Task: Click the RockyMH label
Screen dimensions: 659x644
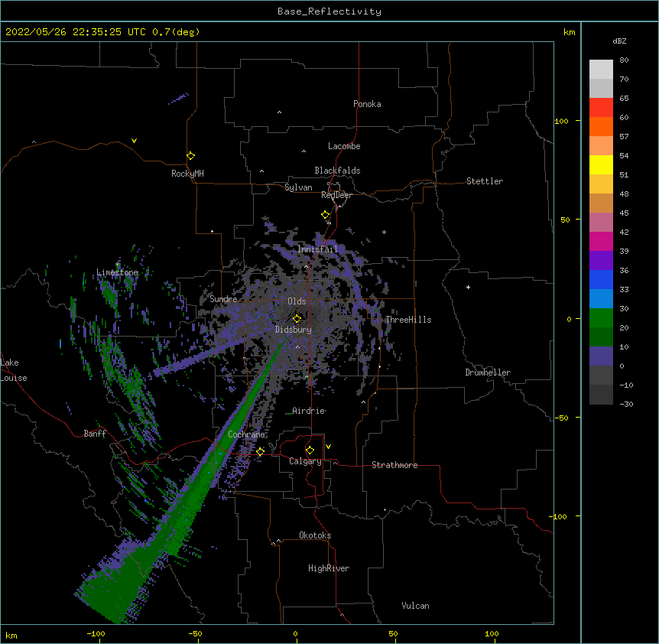Action: (x=187, y=174)
